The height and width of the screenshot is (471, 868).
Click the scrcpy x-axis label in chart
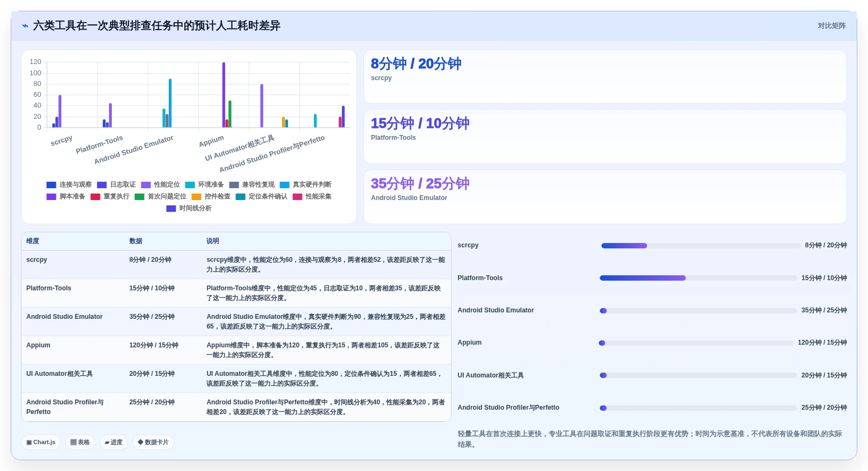pos(61,140)
